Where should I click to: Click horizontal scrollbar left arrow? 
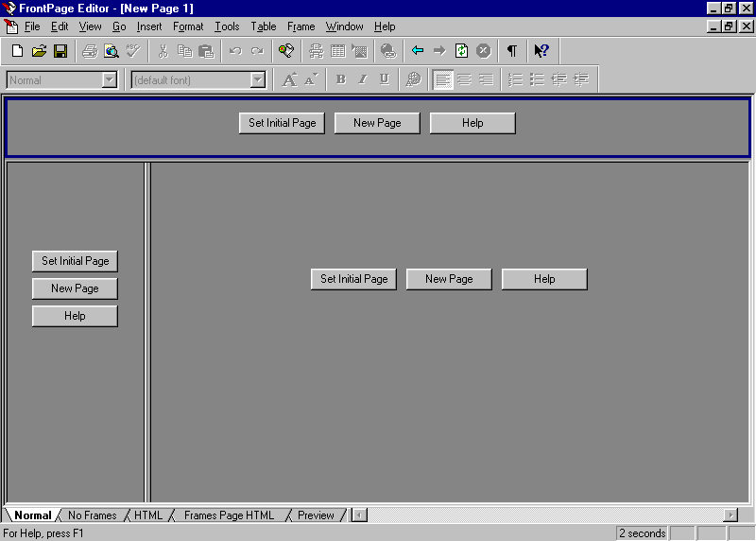(x=359, y=515)
